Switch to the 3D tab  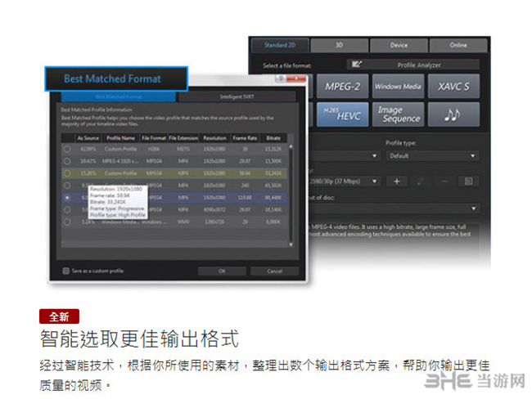coord(340,45)
